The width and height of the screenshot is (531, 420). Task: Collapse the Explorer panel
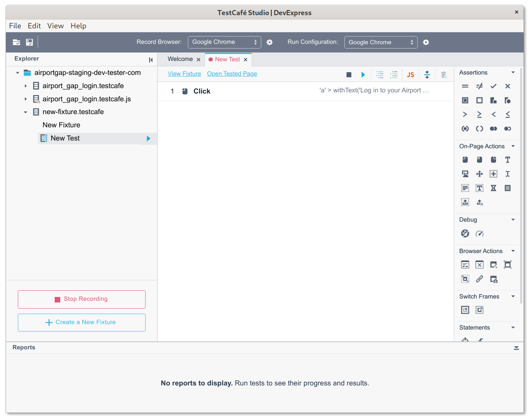tap(151, 60)
